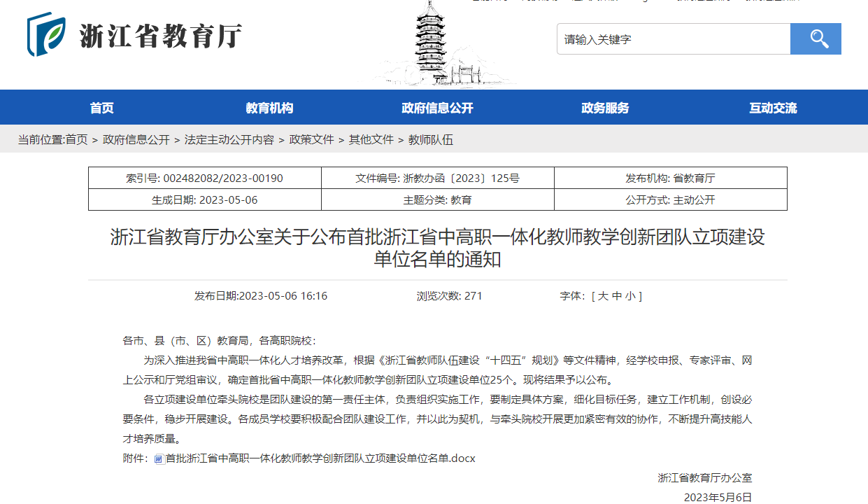Screen dimensions: 868x504
Task: Select 政府信息公开 in the navigation bar
Action: [x=437, y=108]
